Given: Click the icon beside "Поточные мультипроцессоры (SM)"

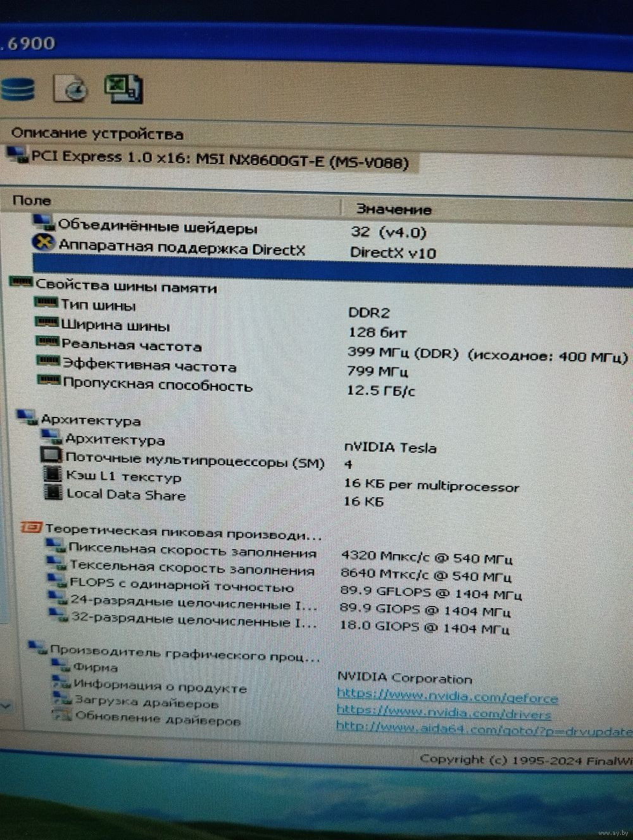Looking at the screenshot, I should point(51,455).
